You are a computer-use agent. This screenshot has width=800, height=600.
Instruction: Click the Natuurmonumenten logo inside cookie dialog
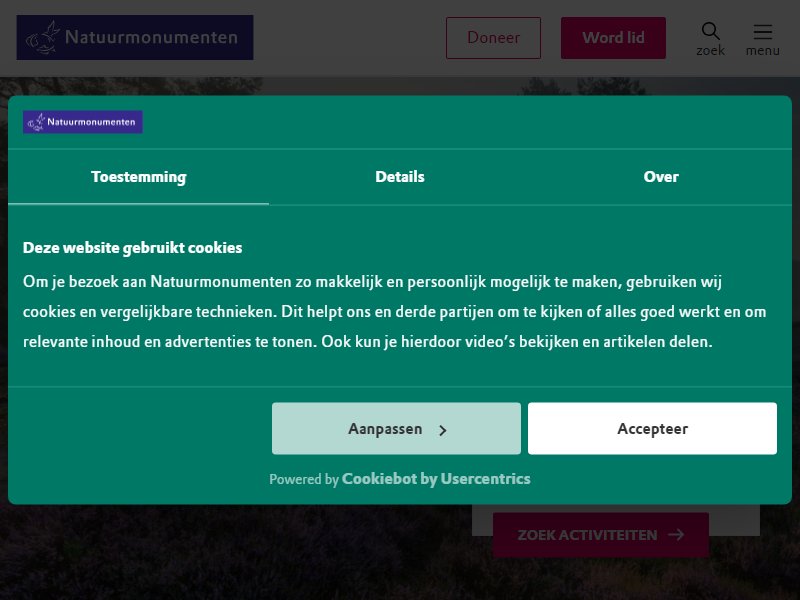pyautogui.click(x=83, y=122)
